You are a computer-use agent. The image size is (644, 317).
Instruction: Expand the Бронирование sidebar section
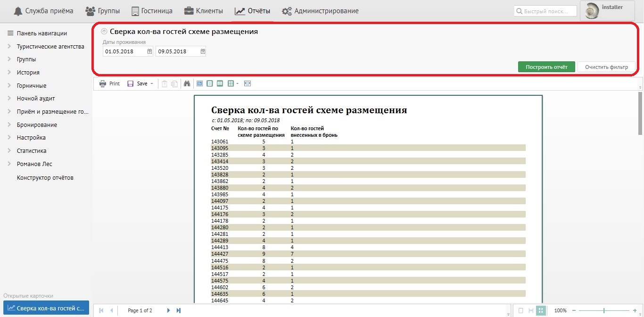coord(9,125)
